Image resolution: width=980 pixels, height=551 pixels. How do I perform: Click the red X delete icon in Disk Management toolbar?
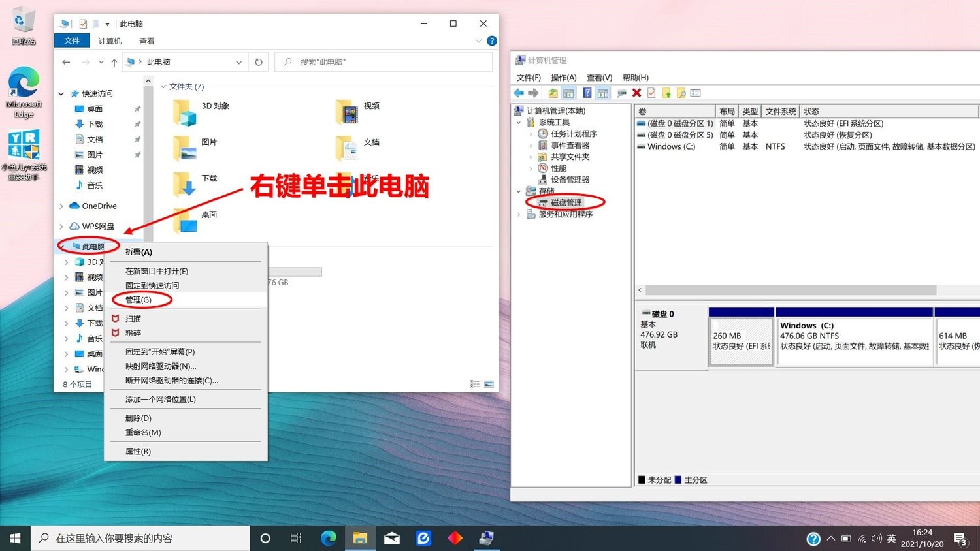[636, 93]
